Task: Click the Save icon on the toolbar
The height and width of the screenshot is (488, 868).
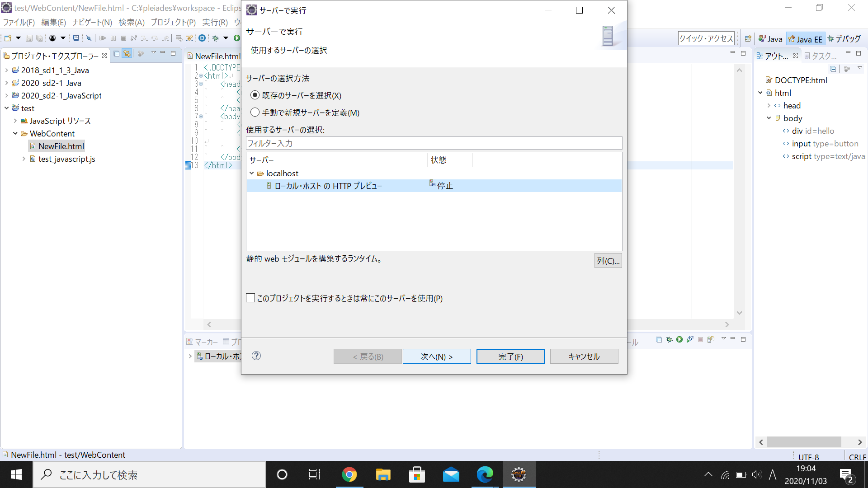Action: 28,38
